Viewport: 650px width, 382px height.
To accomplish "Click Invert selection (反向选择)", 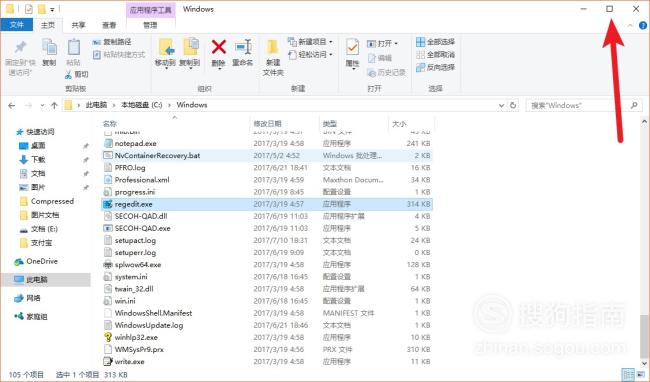I will (x=435, y=67).
